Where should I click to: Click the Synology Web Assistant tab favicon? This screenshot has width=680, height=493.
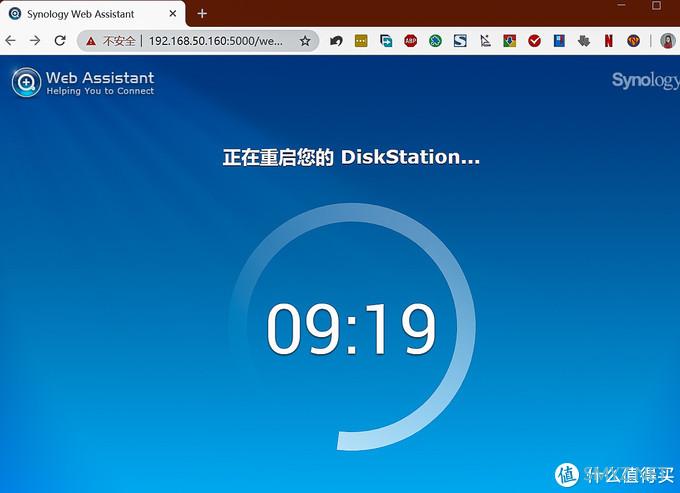point(15,13)
